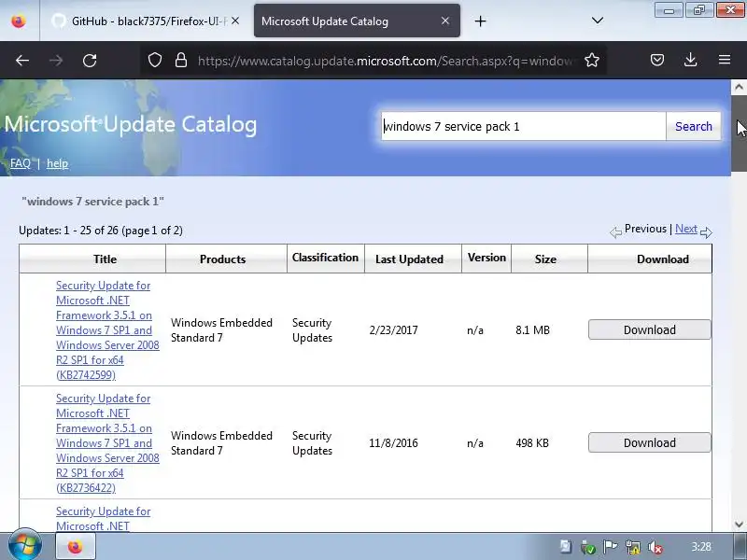Sort by the Products column header
747x560 pixels.
tap(222, 259)
